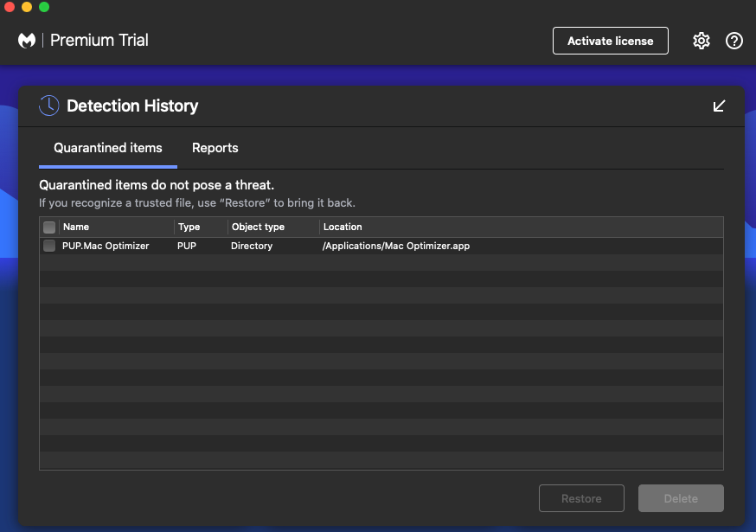This screenshot has height=532, width=756.
Task: Click the Directory object type cell
Action: tap(252, 246)
